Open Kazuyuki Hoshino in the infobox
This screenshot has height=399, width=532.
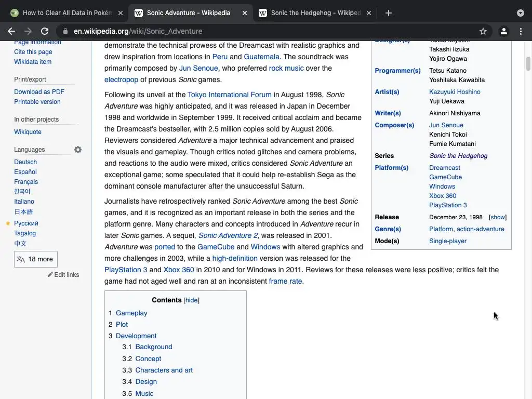point(455,92)
